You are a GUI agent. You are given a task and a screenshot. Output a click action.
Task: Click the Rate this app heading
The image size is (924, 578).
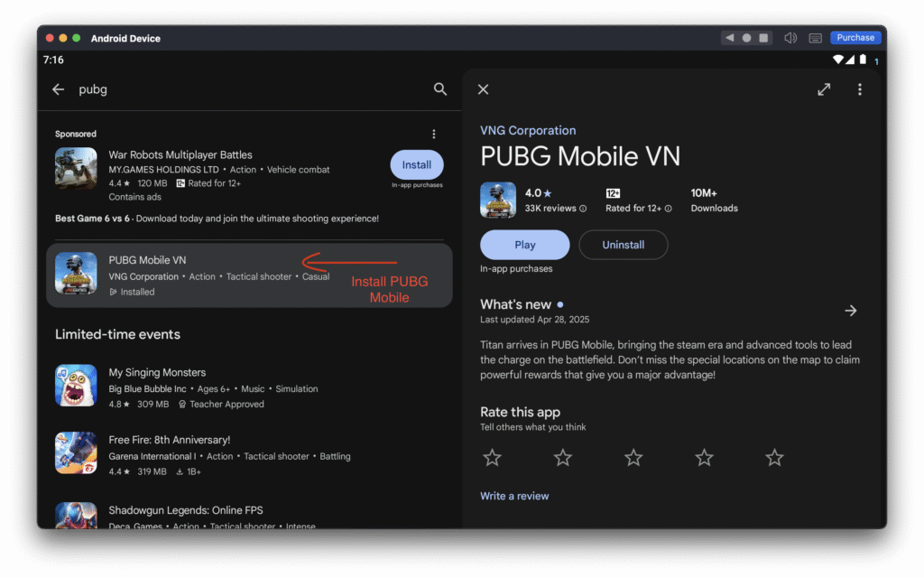(x=521, y=412)
